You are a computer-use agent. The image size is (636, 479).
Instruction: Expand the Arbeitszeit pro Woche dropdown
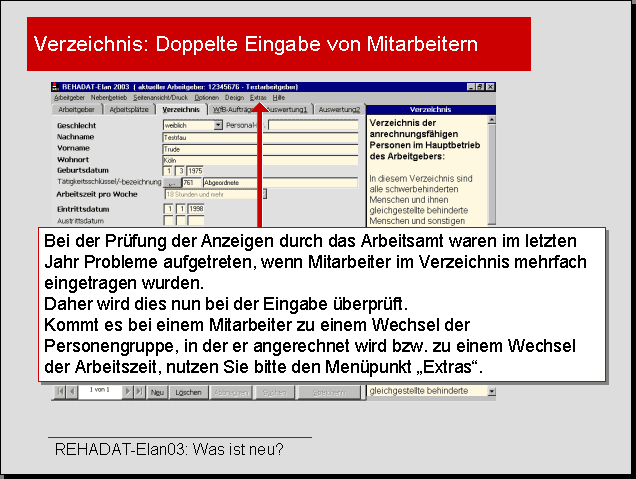point(262,194)
